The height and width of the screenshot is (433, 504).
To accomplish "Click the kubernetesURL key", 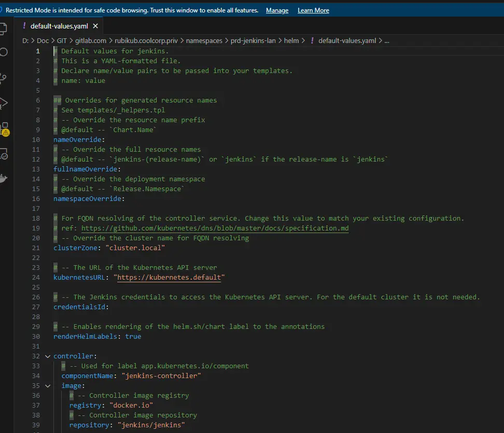I will coord(79,277).
